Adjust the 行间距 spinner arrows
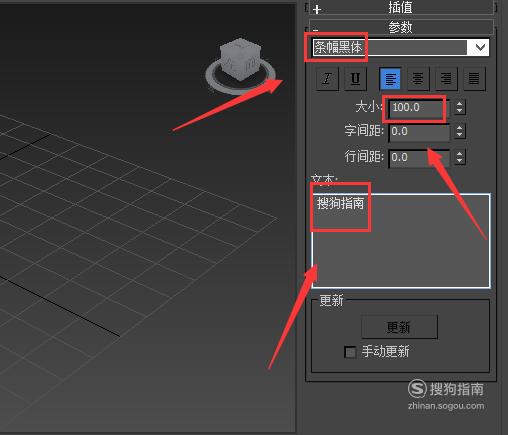 460,157
